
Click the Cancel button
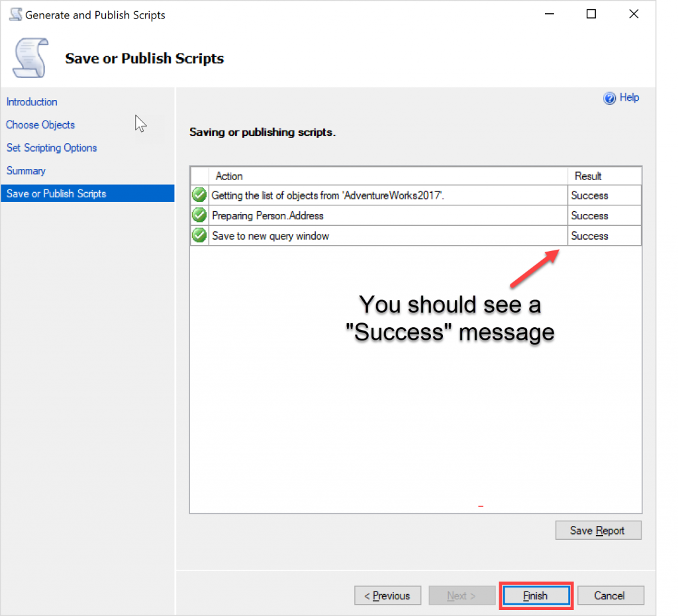tap(610, 595)
